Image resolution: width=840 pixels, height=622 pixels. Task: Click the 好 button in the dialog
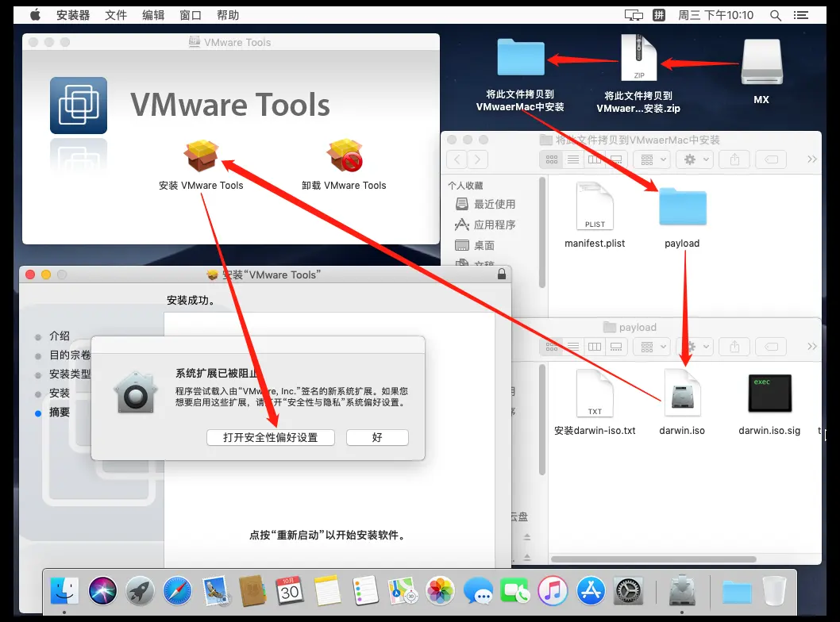tap(377, 437)
